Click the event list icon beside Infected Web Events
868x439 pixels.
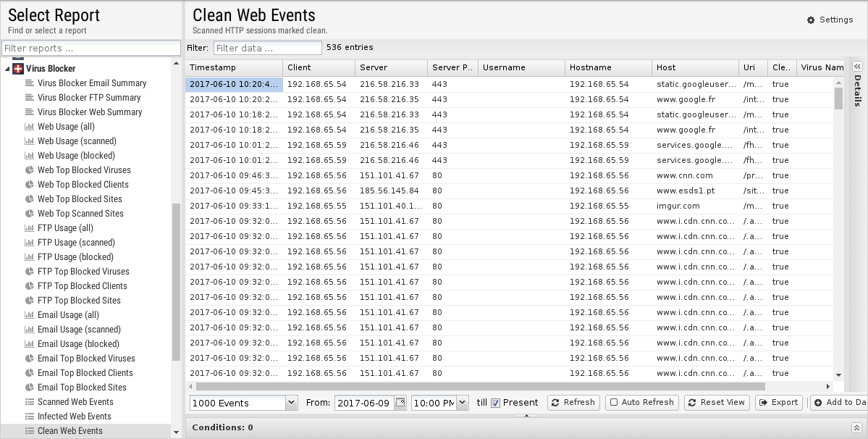pyautogui.click(x=30, y=416)
